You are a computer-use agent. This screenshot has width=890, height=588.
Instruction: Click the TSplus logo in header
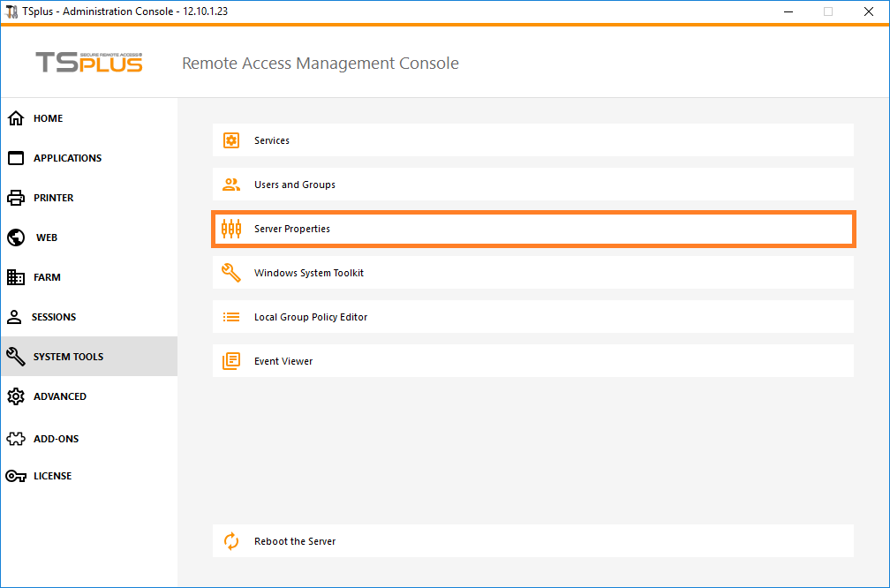[88, 63]
